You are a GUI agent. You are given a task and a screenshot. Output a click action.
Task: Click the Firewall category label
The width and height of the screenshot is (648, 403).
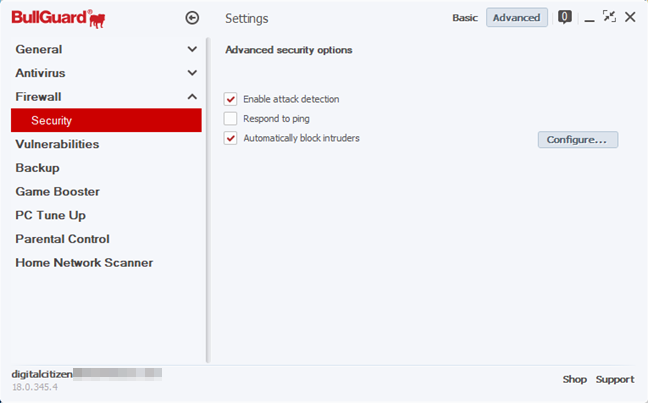tap(38, 97)
